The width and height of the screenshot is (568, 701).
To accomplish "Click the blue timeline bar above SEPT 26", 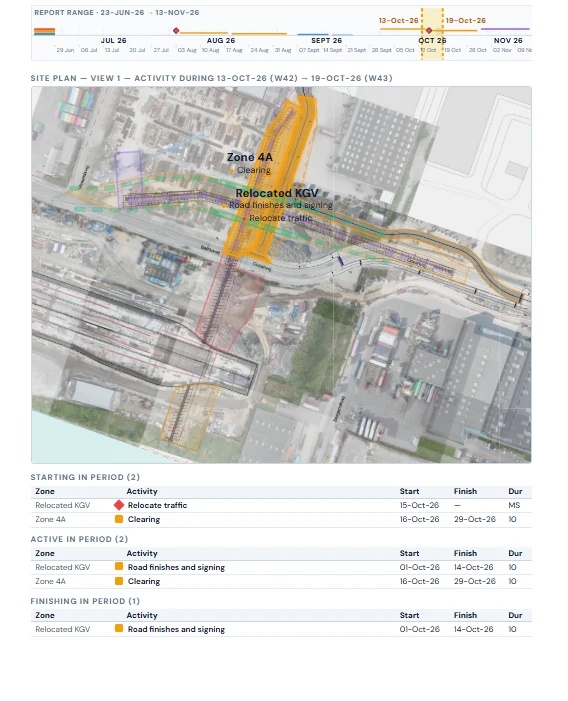I will (x=313, y=34).
